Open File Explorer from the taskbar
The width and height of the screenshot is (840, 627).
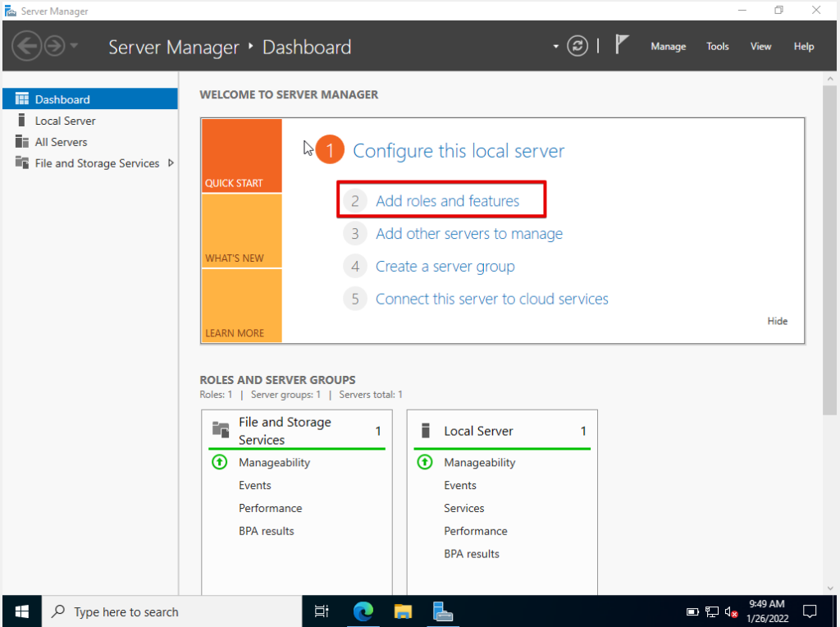click(402, 611)
